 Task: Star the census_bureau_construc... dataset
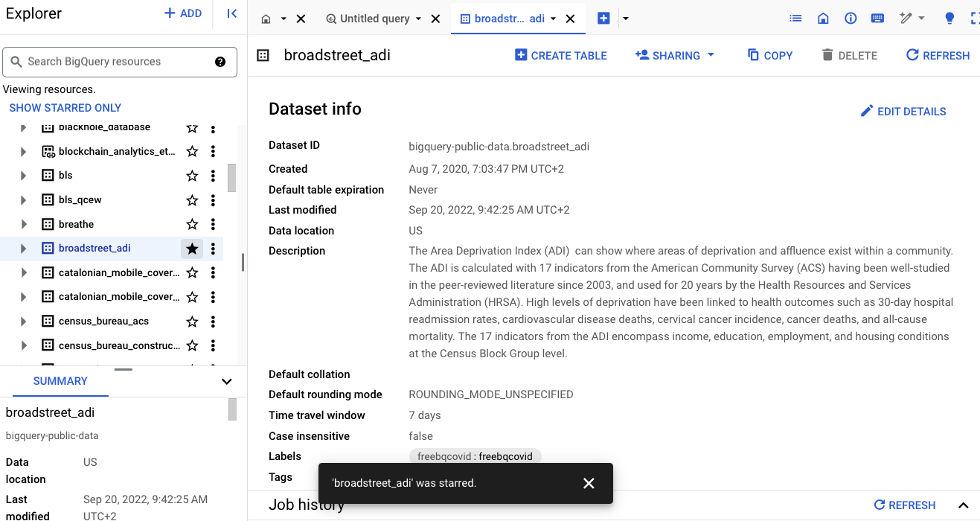tap(192, 345)
